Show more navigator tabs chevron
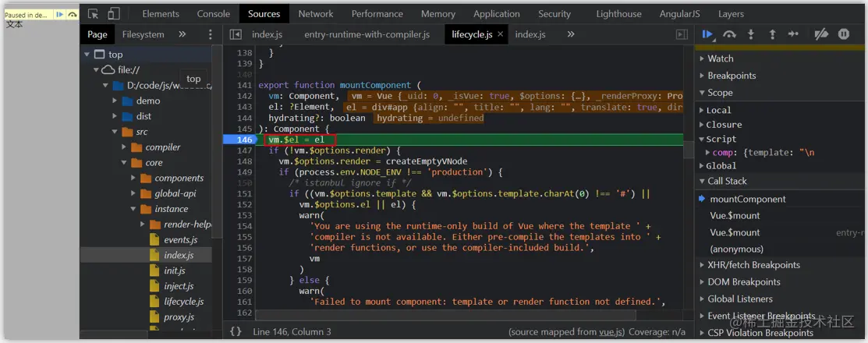 pyautogui.click(x=182, y=34)
